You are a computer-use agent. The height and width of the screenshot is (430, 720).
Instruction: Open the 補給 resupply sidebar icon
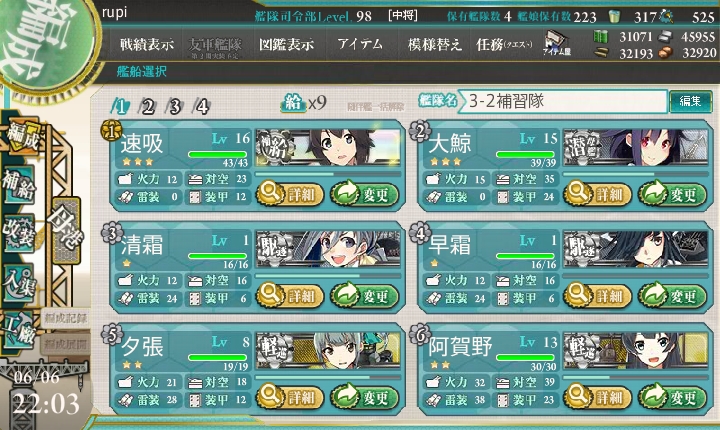[18, 185]
